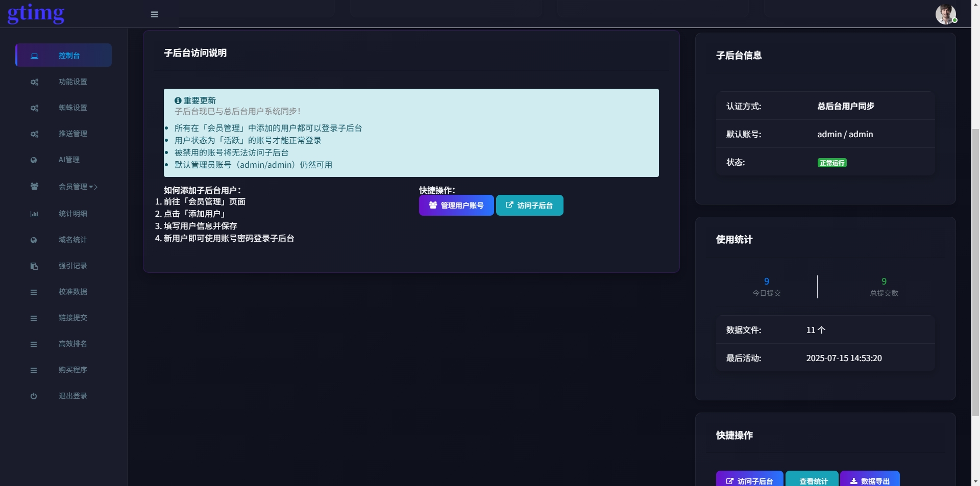Click the globe icon beside AI管理

pyautogui.click(x=34, y=160)
